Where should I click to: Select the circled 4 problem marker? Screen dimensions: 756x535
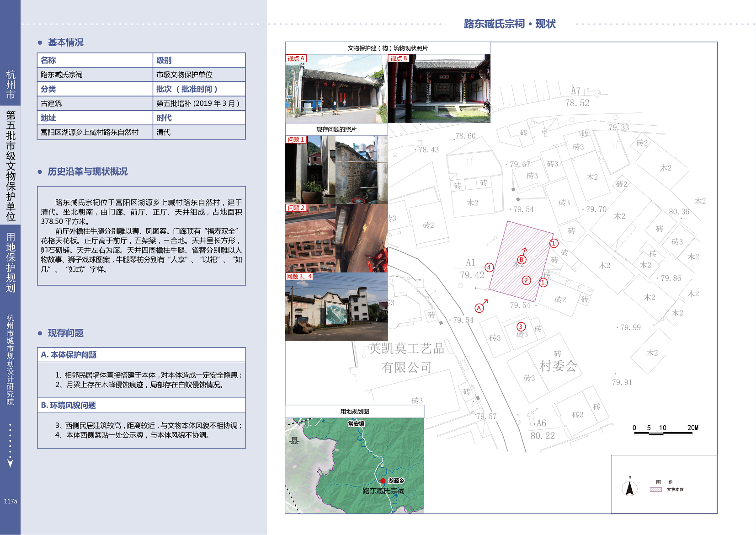489,267
